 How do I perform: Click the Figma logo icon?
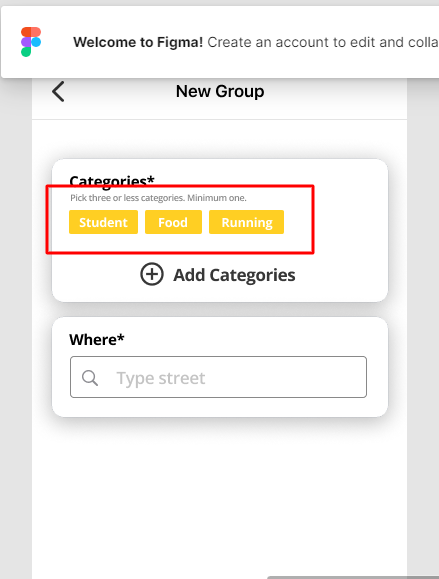pyautogui.click(x=31, y=42)
